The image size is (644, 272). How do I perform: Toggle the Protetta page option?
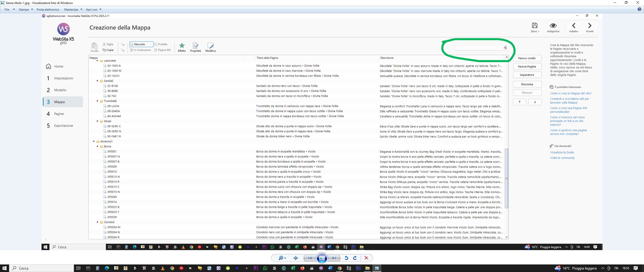(x=161, y=44)
